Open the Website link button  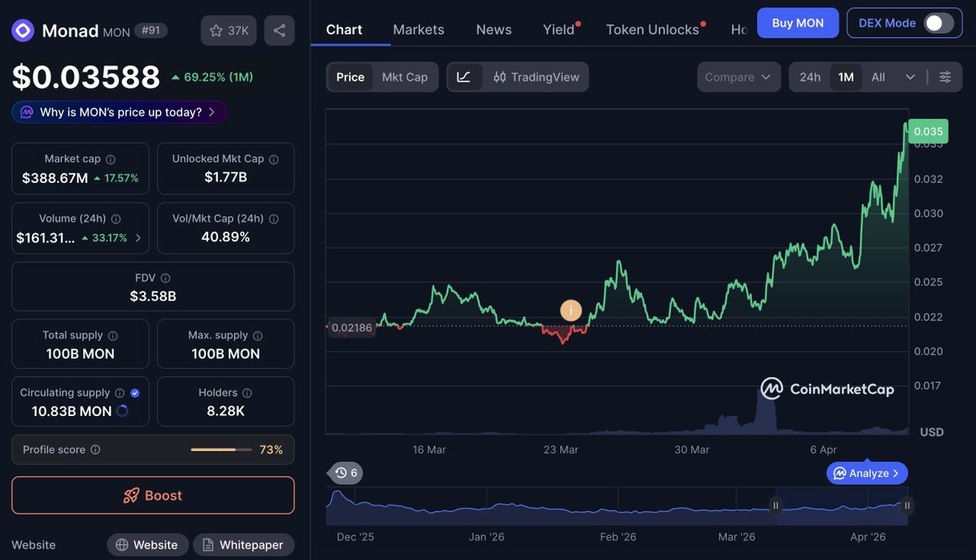[147, 545]
